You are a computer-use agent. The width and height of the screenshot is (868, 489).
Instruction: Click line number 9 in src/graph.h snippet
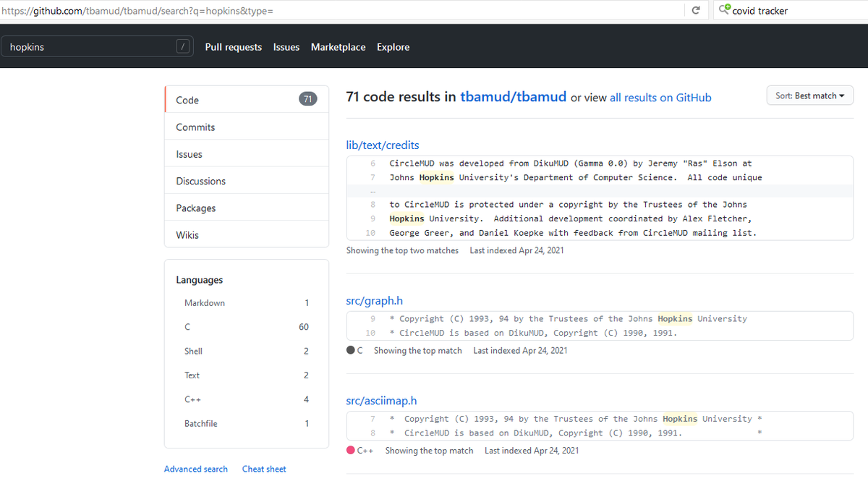pyautogui.click(x=372, y=319)
